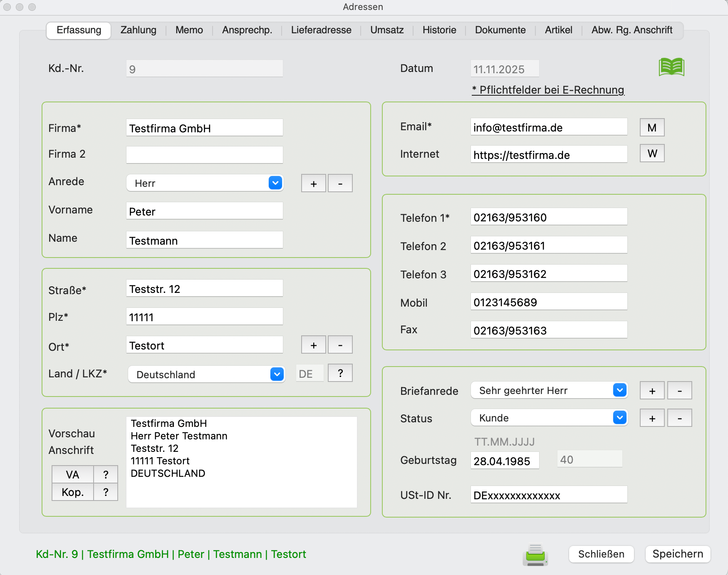The height and width of the screenshot is (575, 728).
Task: Click the green book icon
Action: [671, 67]
